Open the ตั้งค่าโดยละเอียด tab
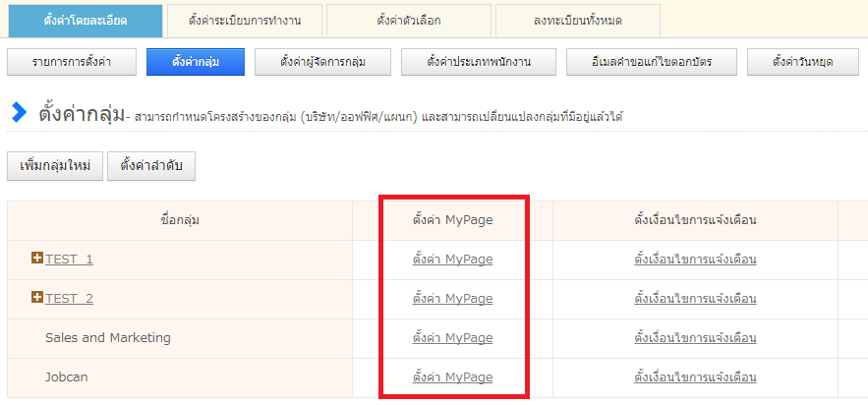The image size is (868, 405). point(85,20)
